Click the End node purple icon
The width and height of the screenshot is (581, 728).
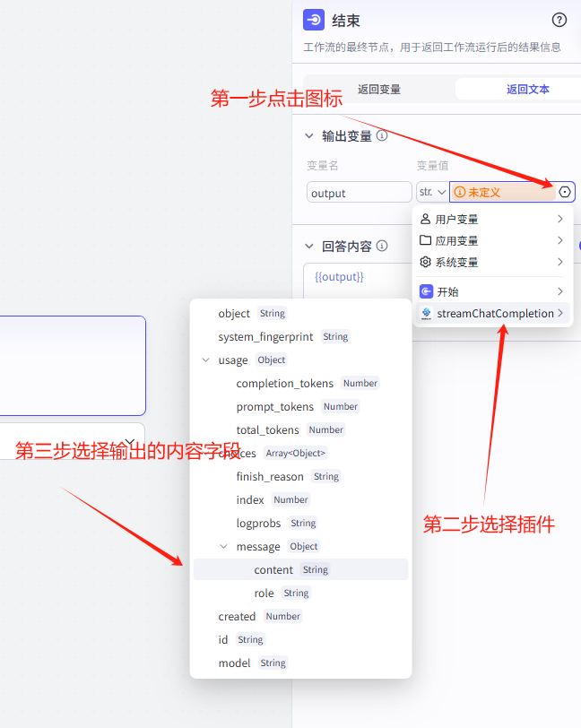(x=314, y=20)
